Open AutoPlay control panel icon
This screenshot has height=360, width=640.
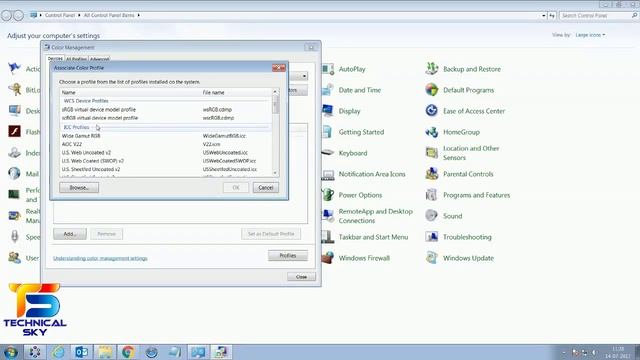pyautogui.click(x=328, y=69)
